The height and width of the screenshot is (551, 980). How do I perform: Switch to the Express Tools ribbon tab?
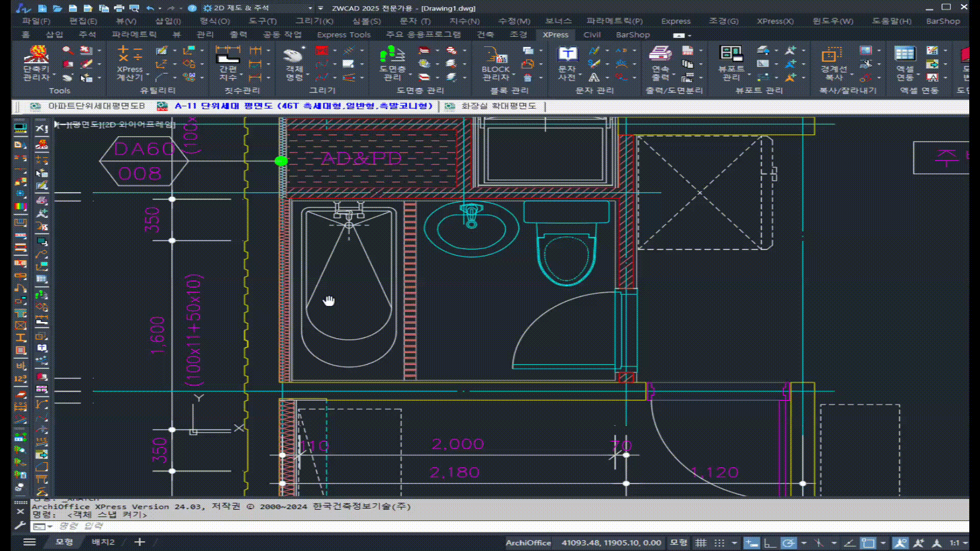click(x=344, y=35)
